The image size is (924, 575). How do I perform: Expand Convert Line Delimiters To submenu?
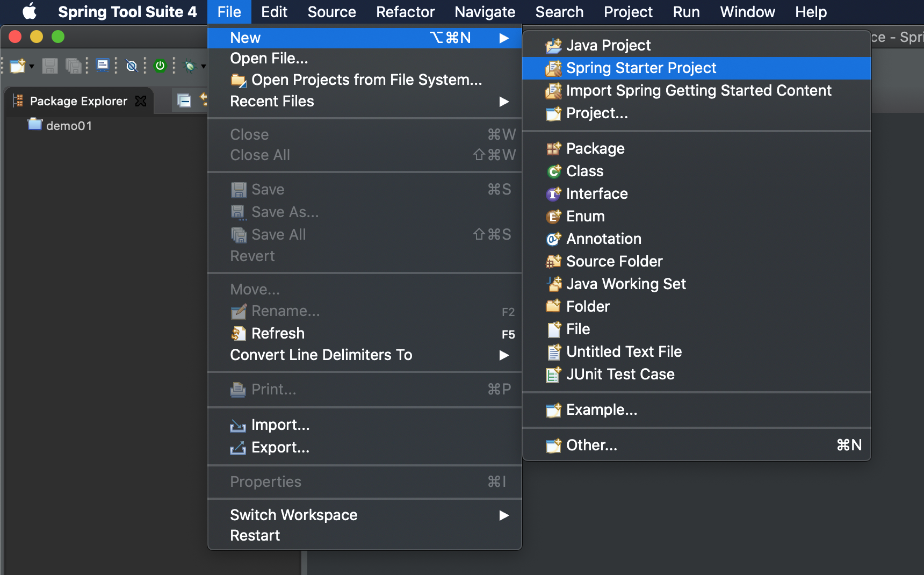(x=365, y=355)
